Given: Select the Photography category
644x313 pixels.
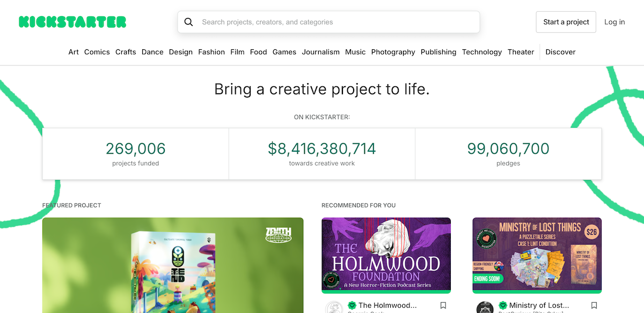Looking at the screenshot, I should 393,52.
